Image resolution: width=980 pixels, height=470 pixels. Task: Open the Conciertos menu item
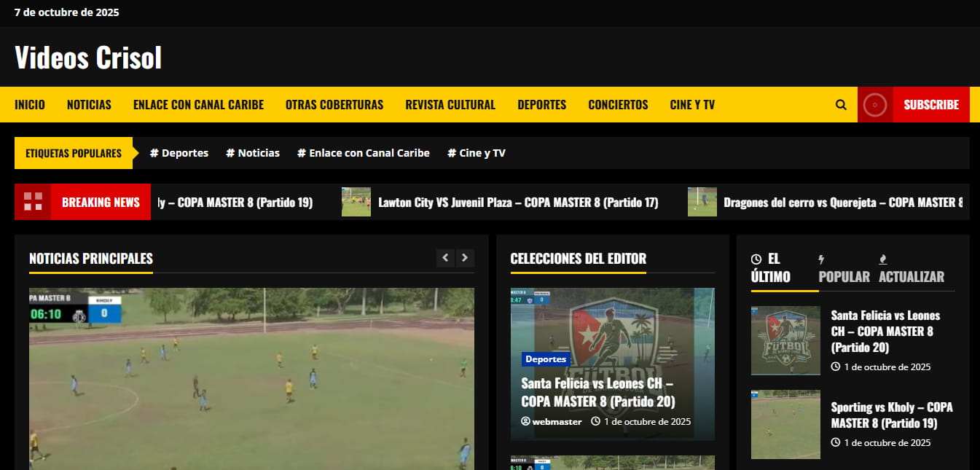tap(618, 104)
